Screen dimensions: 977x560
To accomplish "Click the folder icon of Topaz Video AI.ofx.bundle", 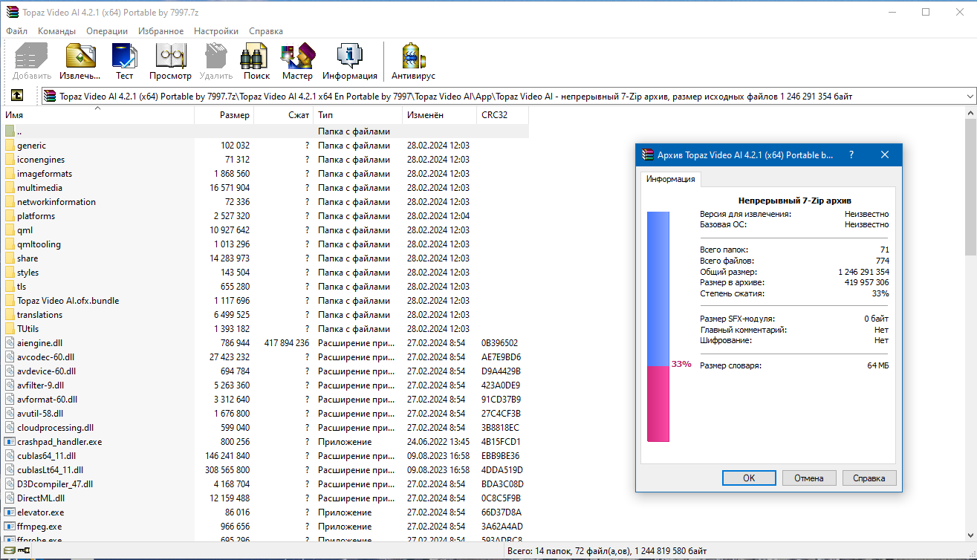I will tap(10, 301).
